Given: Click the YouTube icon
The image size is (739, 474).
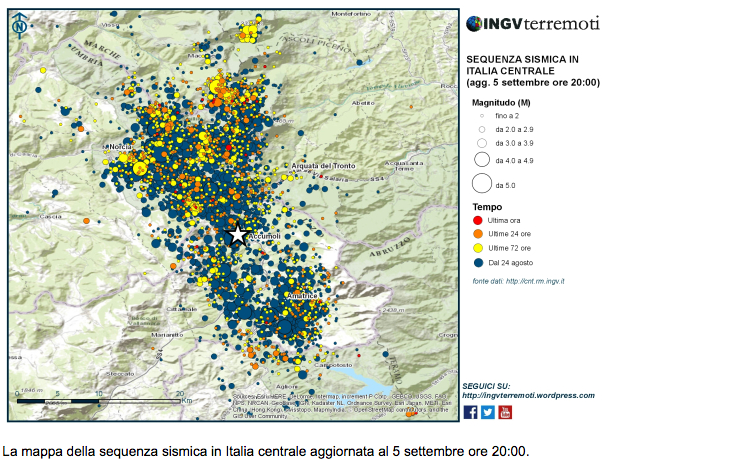Looking at the screenshot, I should click(505, 411).
